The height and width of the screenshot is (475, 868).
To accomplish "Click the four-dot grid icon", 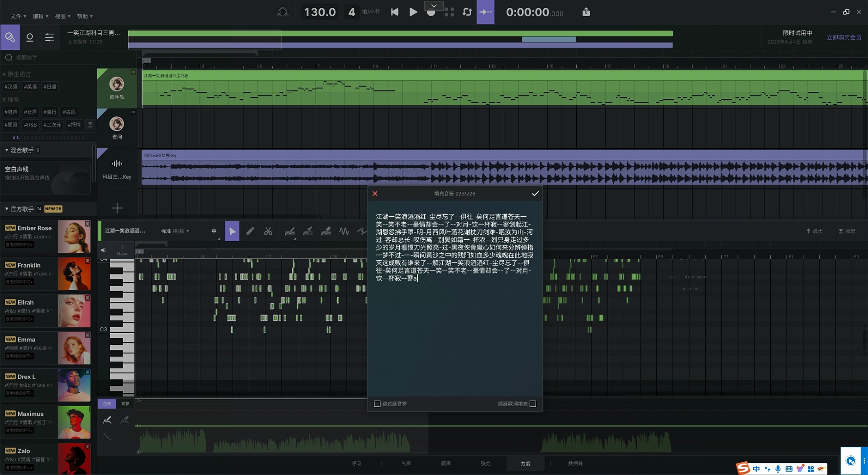I will 449,12.
